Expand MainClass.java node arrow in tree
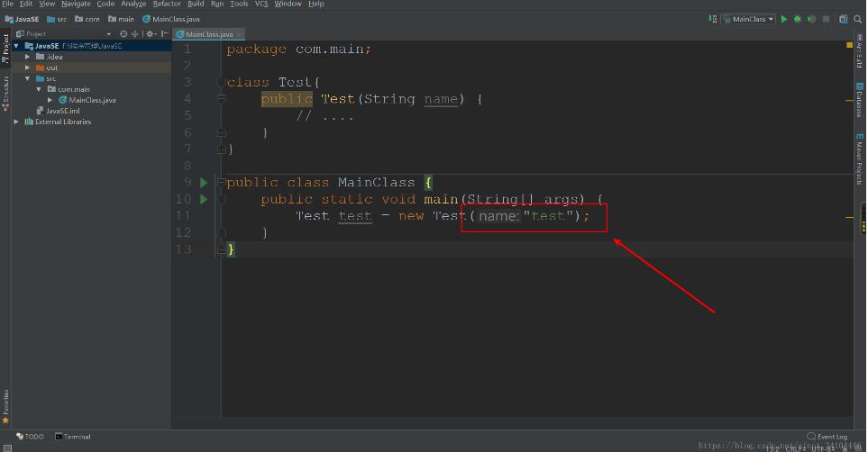 (x=50, y=100)
